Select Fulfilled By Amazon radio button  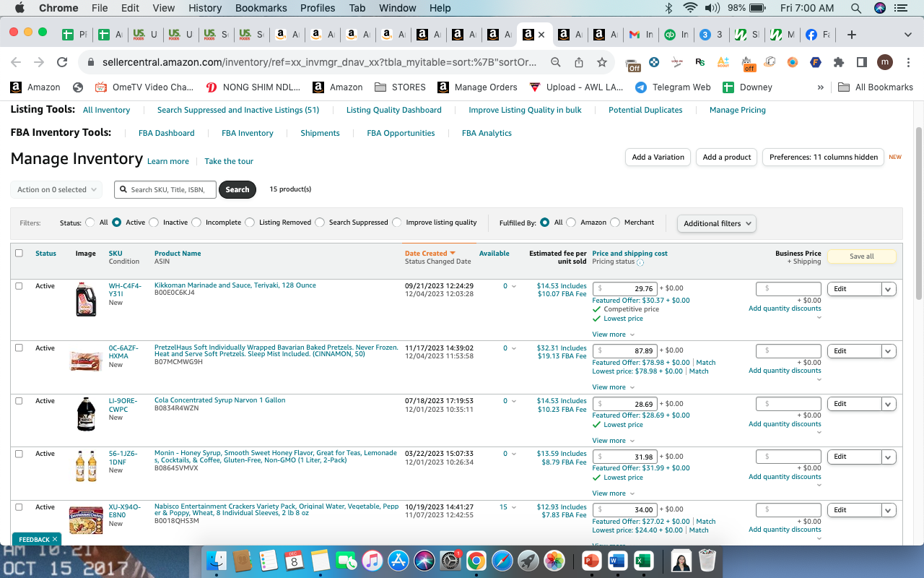pos(571,223)
